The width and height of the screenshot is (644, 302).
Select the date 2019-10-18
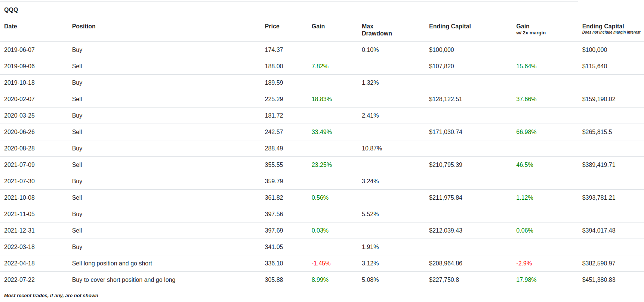19,83
